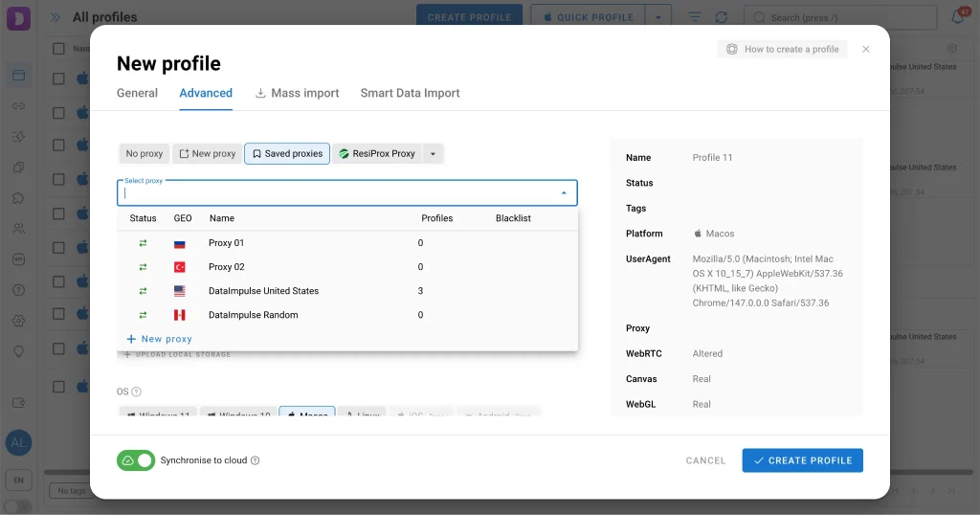980x515 pixels.
Task: Click the Create Profile button in dialog
Action: click(802, 460)
